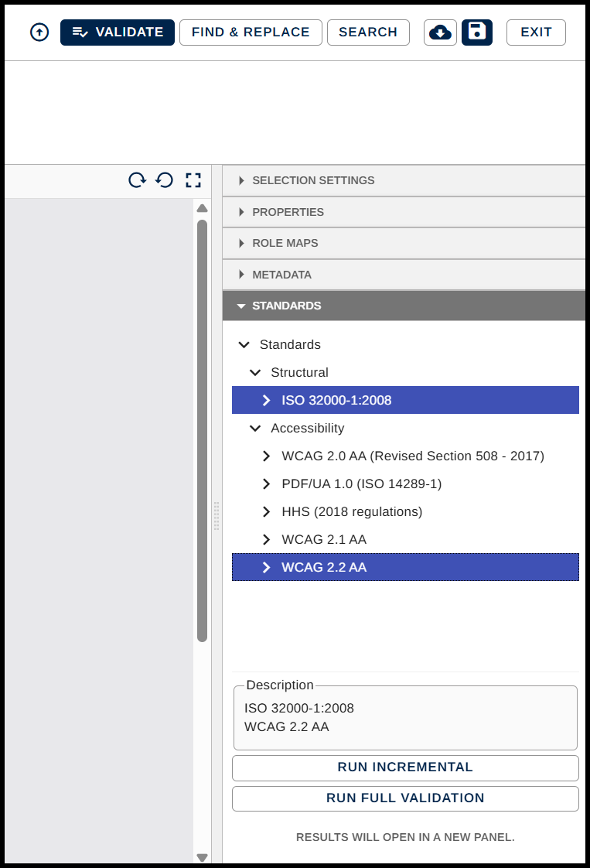Screen dimensions: 590x868
Task: Click the panel splitter grip handle
Action: pos(217,516)
